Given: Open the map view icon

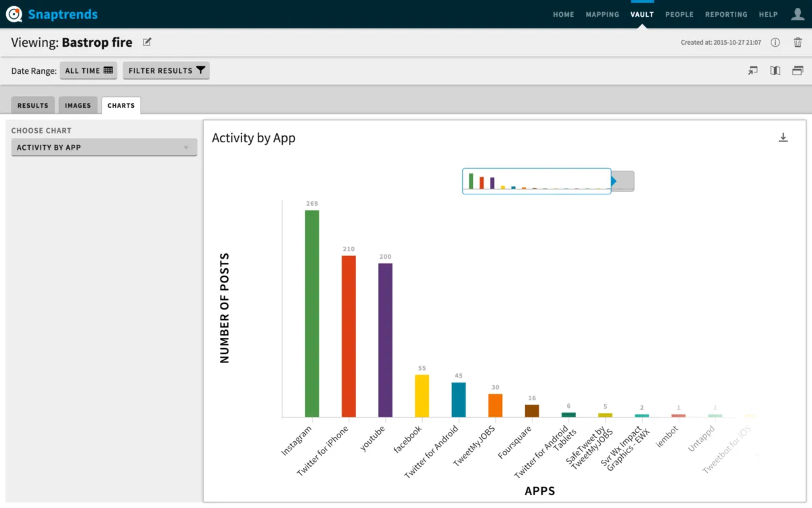Looking at the screenshot, I should click(x=775, y=70).
